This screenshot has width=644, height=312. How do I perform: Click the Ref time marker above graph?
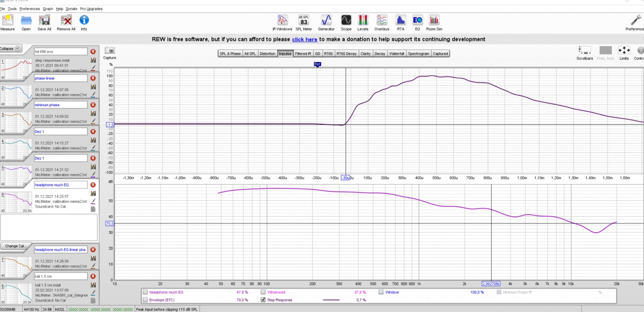(317, 64)
